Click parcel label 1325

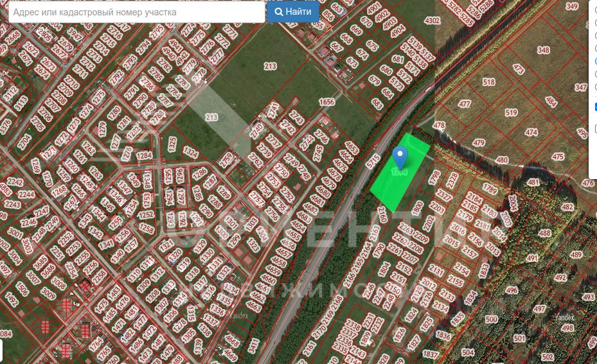[172, 144]
